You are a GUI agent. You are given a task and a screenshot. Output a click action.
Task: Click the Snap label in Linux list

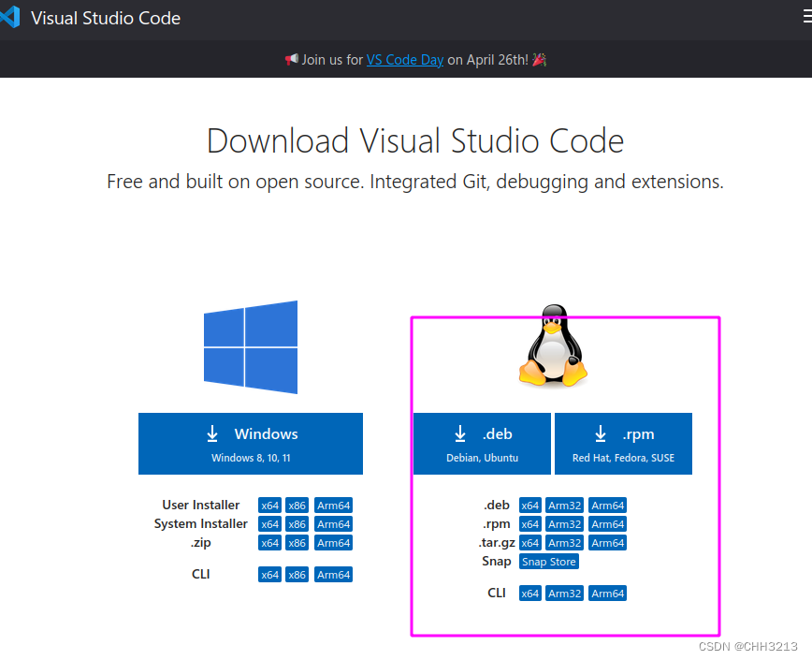(496, 561)
